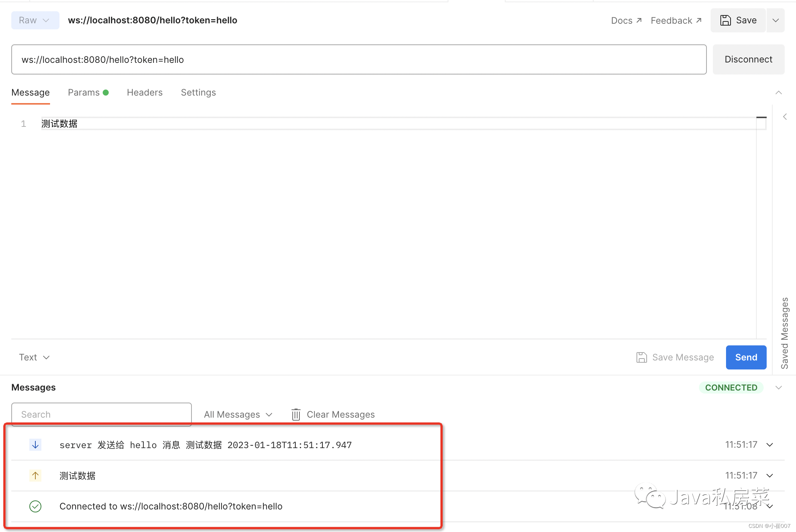Open the Feedback external link
The height and width of the screenshot is (532, 796).
(676, 20)
